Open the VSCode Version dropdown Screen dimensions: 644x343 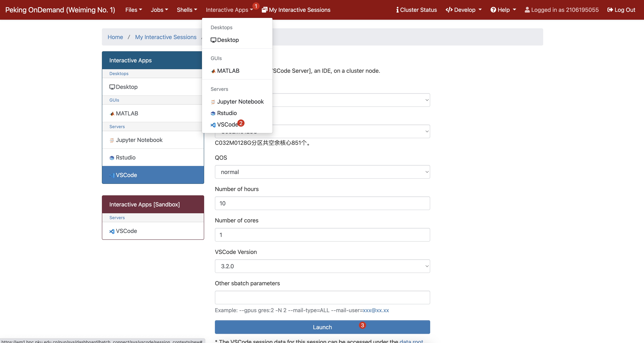[x=322, y=266]
